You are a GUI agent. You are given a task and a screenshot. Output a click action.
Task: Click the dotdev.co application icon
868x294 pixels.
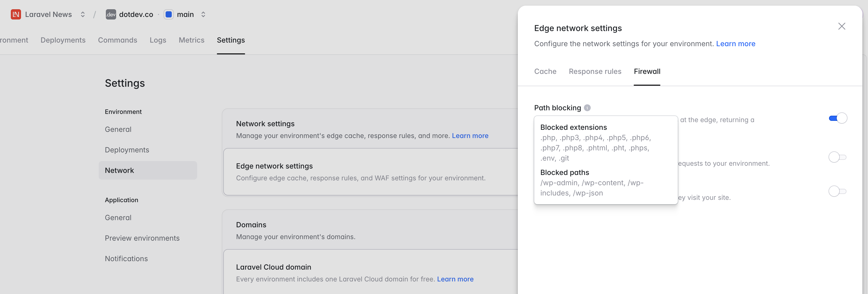111,14
